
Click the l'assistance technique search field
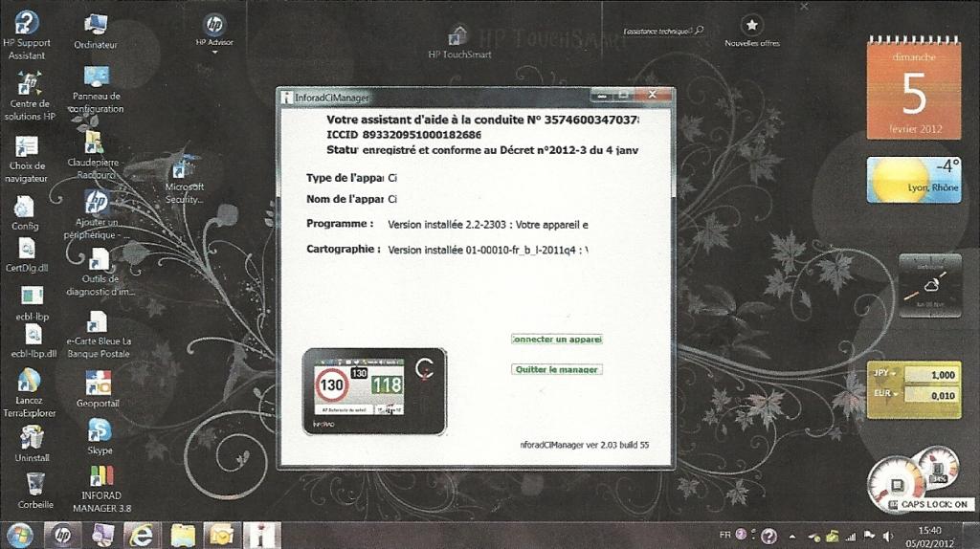click(x=663, y=30)
